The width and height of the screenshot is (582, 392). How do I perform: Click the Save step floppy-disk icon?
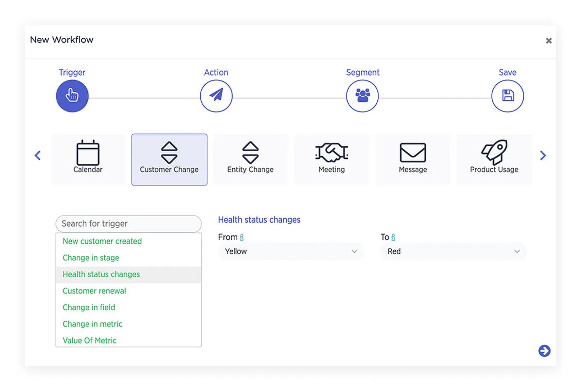click(508, 95)
